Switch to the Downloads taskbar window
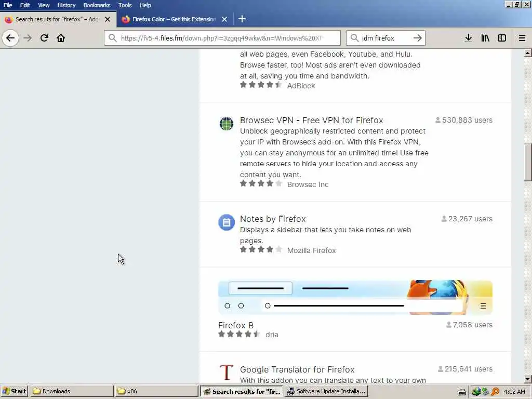 point(72,391)
